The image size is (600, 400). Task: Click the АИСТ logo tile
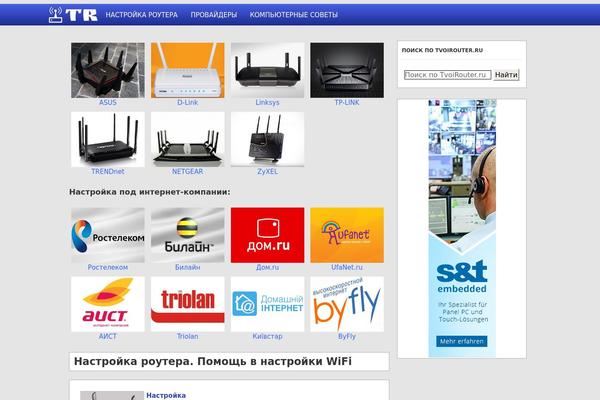point(108,304)
